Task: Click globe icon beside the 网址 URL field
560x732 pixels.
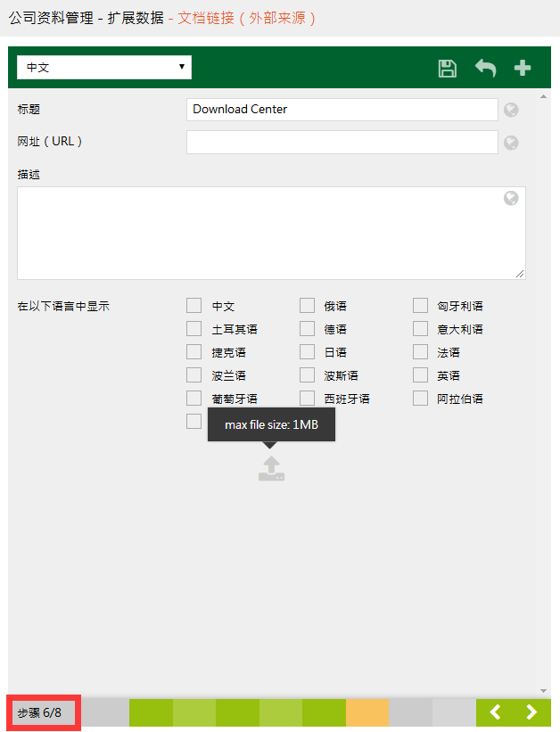Action: tap(511, 143)
